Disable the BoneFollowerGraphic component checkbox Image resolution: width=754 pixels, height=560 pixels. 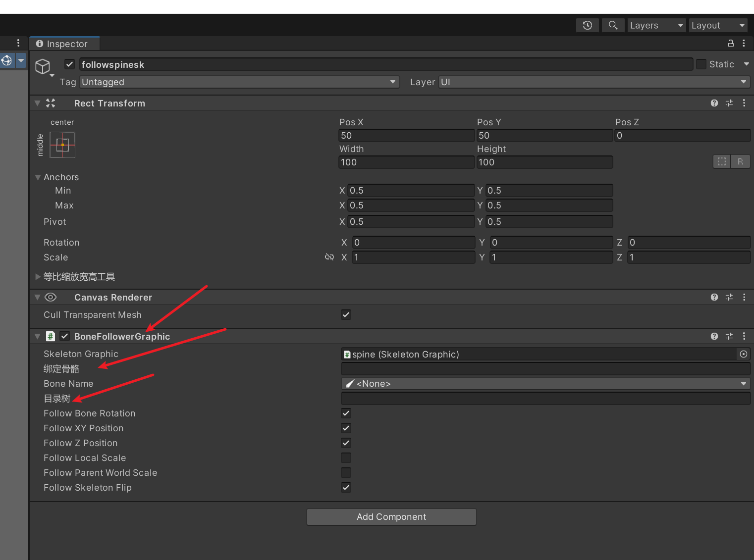65,336
